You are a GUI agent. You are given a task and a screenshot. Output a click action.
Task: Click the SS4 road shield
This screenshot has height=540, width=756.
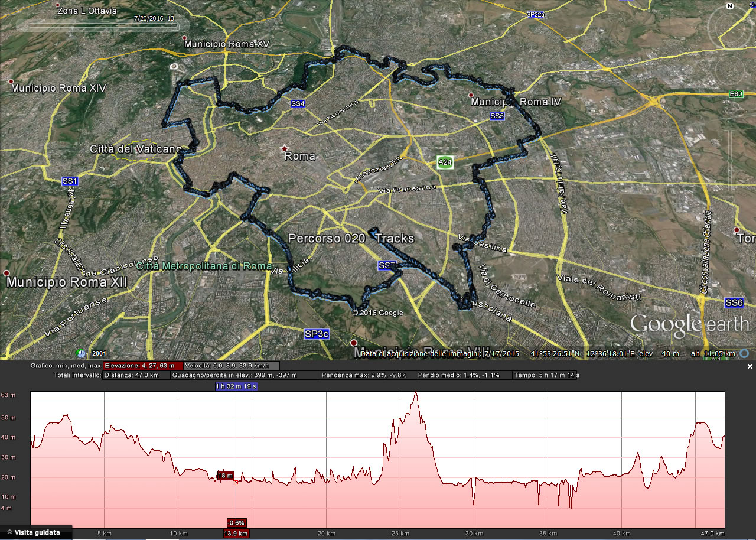click(x=298, y=104)
